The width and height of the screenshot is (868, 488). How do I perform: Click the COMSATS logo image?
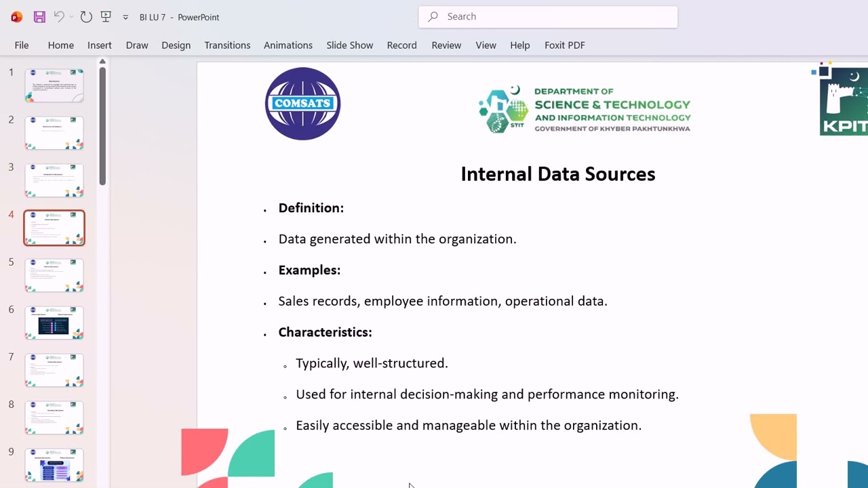click(302, 104)
